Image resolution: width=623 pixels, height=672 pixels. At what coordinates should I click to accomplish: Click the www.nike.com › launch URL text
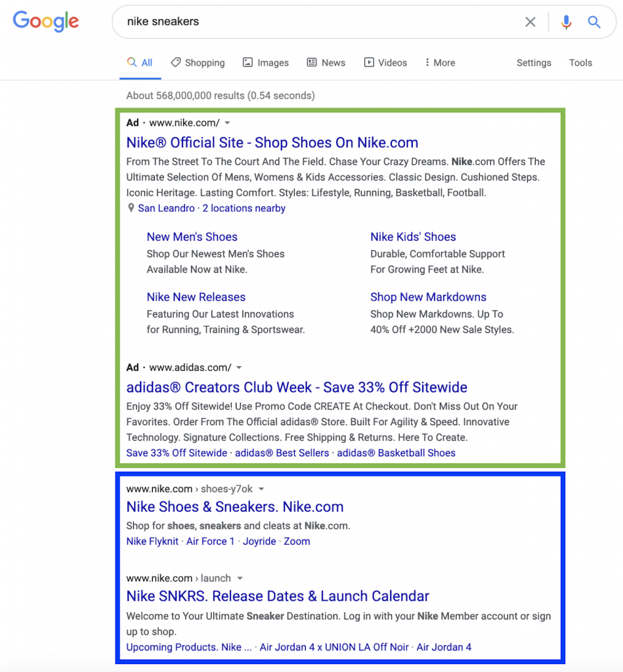coord(179,578)
